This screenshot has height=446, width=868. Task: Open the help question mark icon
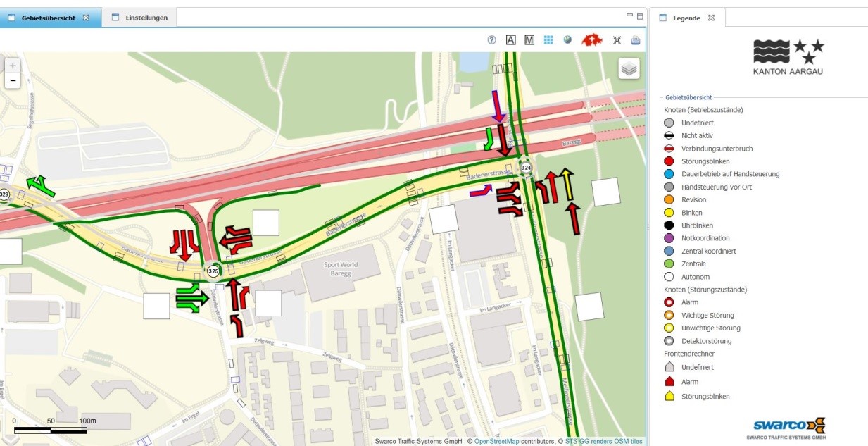click(492, 40)
